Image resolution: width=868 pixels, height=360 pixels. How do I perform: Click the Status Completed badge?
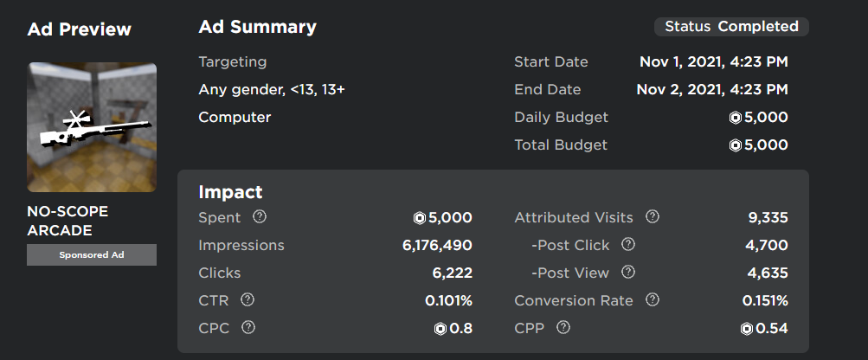[x=731, y=27]
